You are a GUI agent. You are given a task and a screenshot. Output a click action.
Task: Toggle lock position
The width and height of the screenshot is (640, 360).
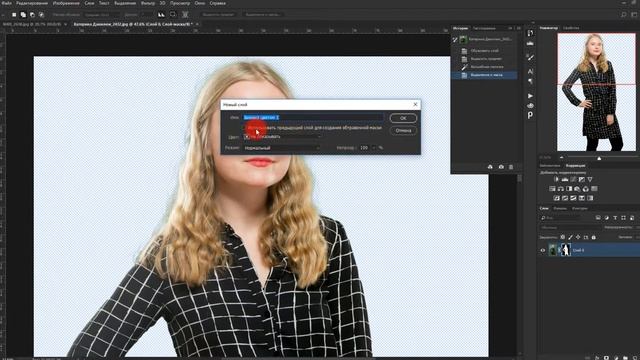coord(578,237)
